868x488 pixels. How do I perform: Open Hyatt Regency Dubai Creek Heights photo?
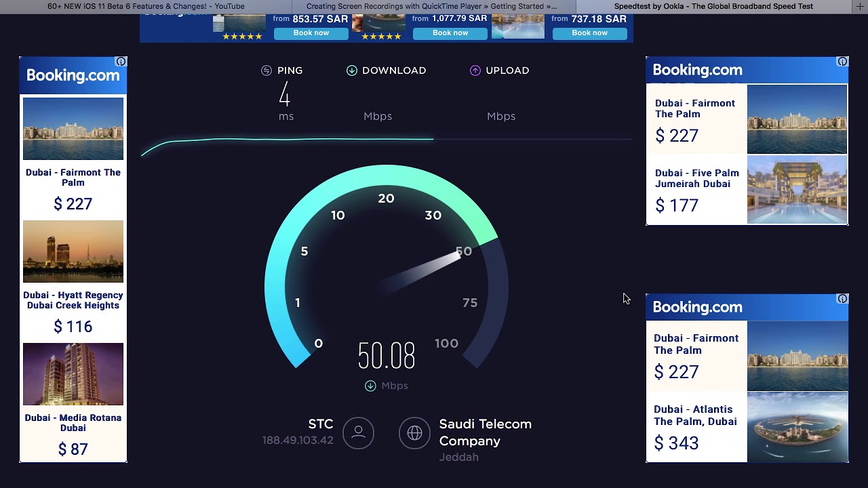coord(73,251)
